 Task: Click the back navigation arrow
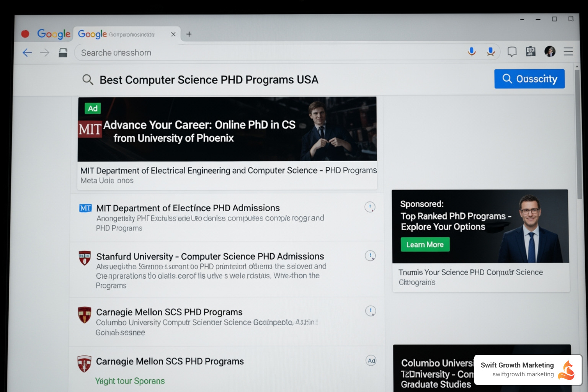coord(27,52)
